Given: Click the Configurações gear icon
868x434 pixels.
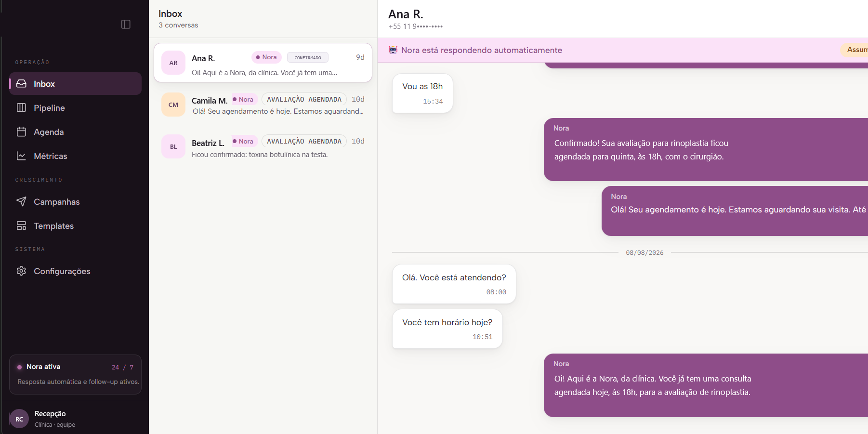Looking at the screenshot, I should point(21,271).
